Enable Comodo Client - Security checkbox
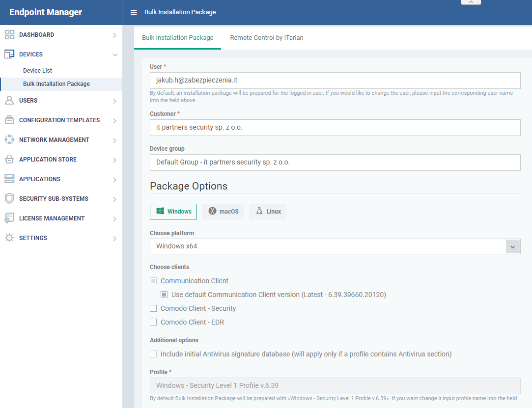The width and height of the screenshot is (532, 408). click(153, 308)
